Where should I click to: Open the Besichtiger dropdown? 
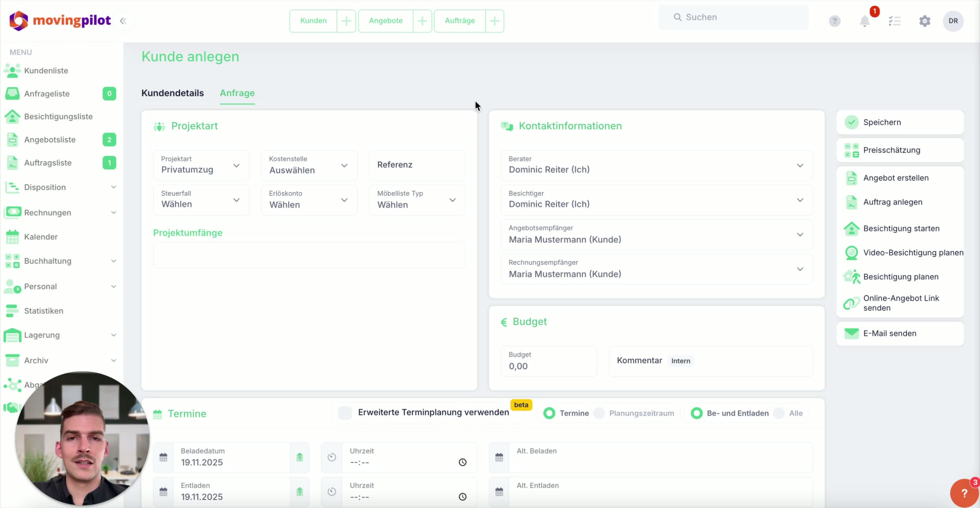(x=657, y=200)
